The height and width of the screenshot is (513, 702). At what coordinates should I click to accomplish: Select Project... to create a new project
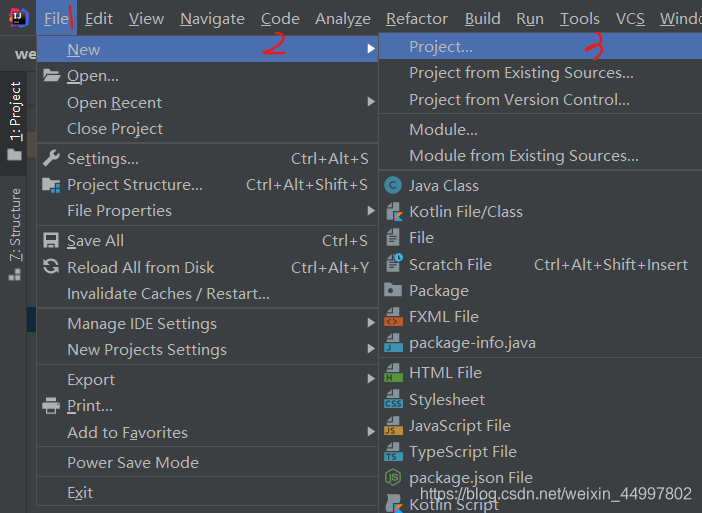click(x=540, y=47)
